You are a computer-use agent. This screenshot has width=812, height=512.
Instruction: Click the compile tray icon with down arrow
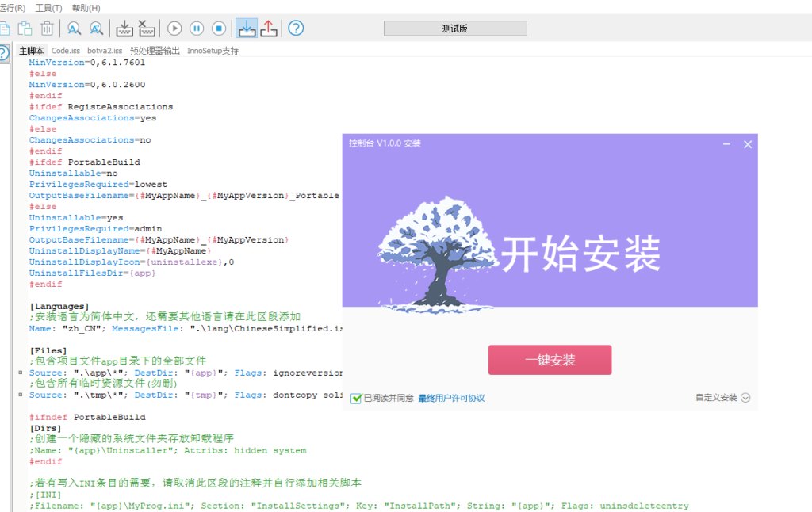(x=124, y=29)
